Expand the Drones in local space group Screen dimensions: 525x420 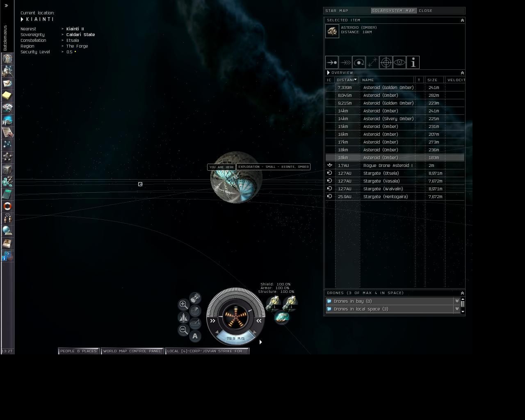tap(457, 309)
